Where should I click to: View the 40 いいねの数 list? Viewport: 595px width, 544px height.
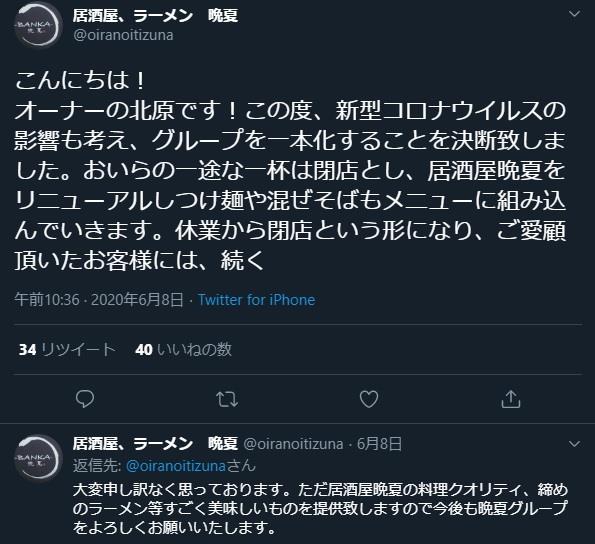click(x=183, y=349)
